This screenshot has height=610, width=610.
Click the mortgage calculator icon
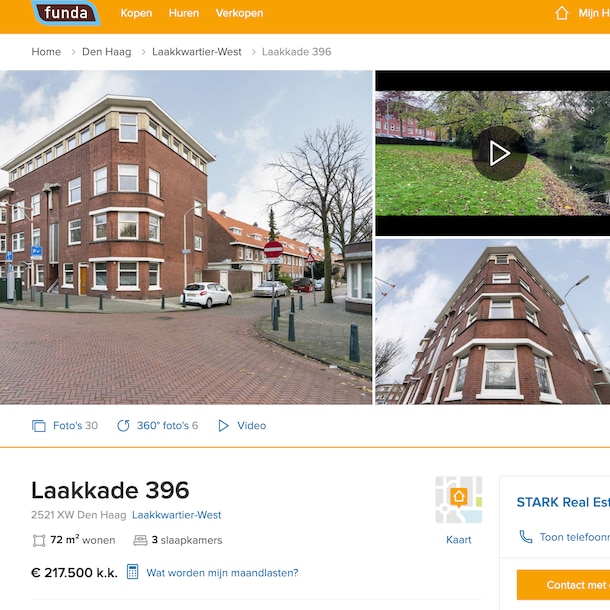coord(132,572)
